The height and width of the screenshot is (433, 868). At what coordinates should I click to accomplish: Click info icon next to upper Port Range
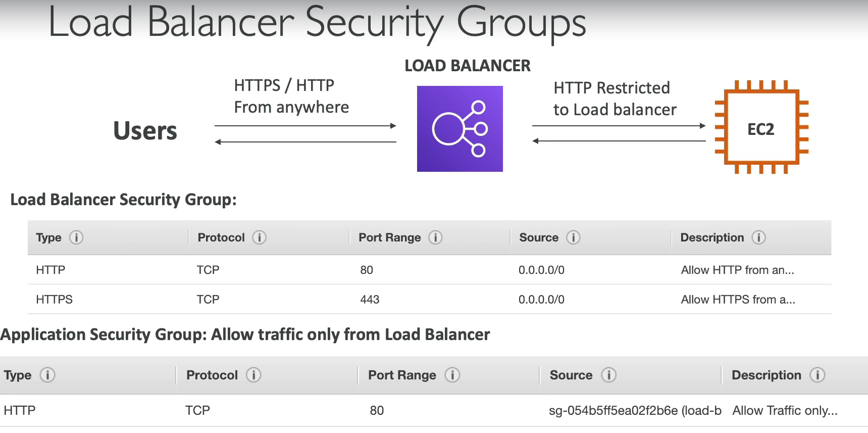(435, 237)
